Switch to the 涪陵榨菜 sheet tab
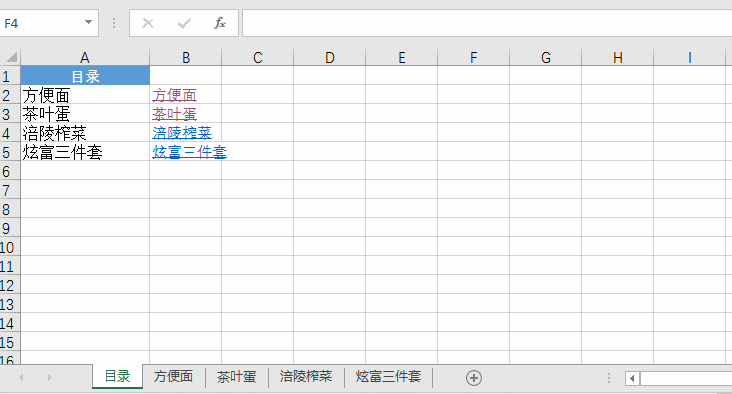 pos(306,376)
